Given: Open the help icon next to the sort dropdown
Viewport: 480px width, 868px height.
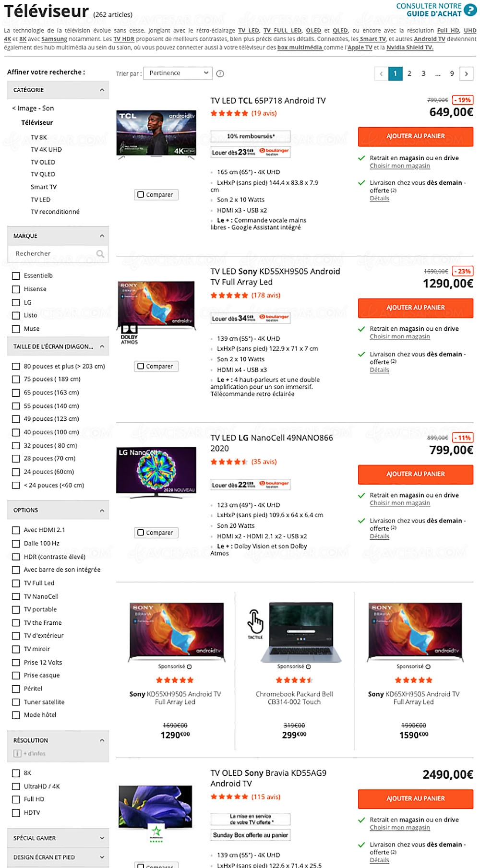Looking at the screenshot, I should coord(220,73).
